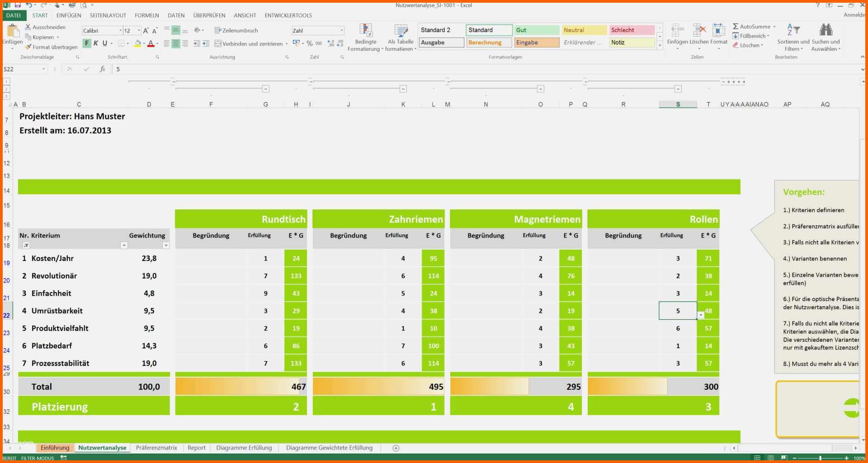Open the DATEI menu
Image resolution: width=868 pixels, height=463 pixels.
click(14, 15)
